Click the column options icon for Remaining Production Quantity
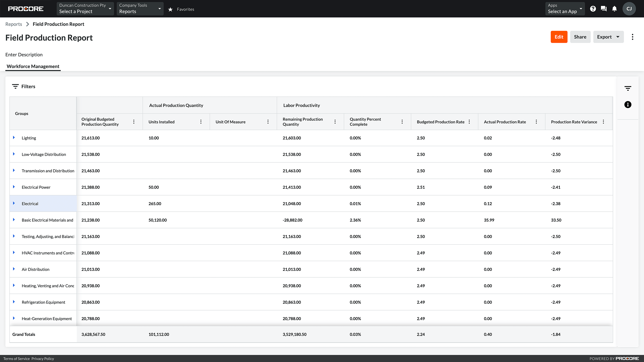This screenshot has height=362, width=644. [335, 122]
